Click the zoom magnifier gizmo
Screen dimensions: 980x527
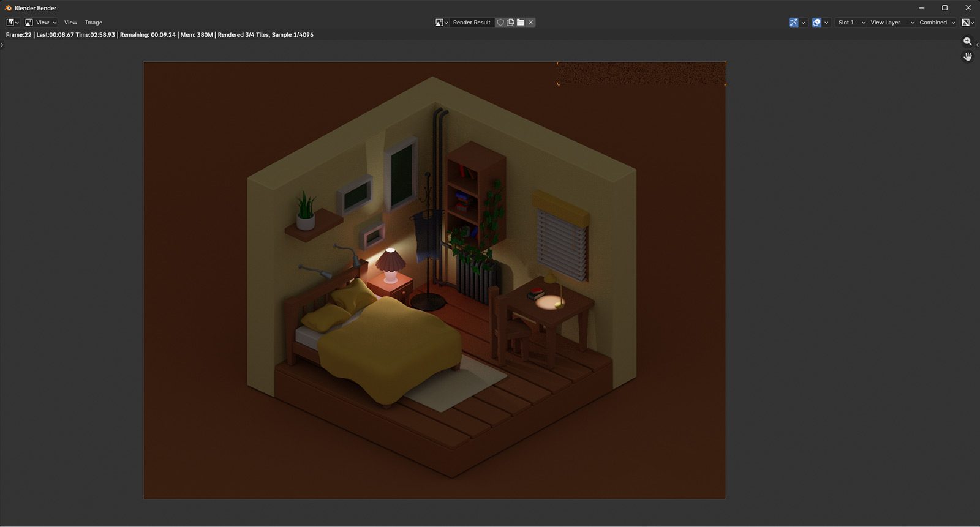[968, 42]
